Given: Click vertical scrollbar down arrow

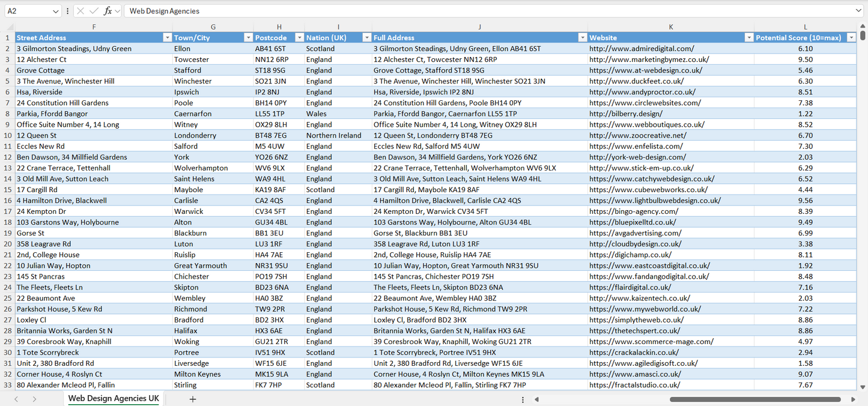Looking at the screenshot, I should (863, 387).
